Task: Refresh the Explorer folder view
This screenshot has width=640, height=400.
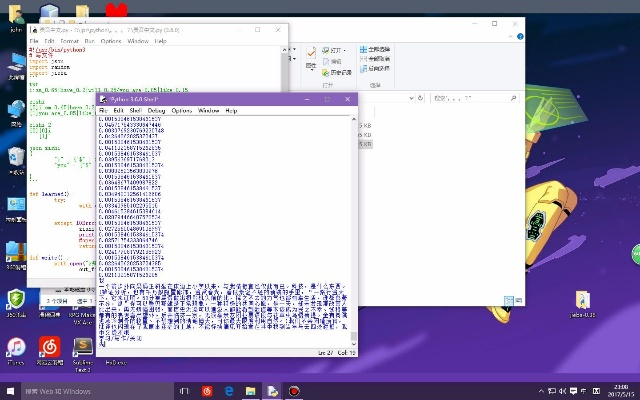Action: tap(421, 98)
